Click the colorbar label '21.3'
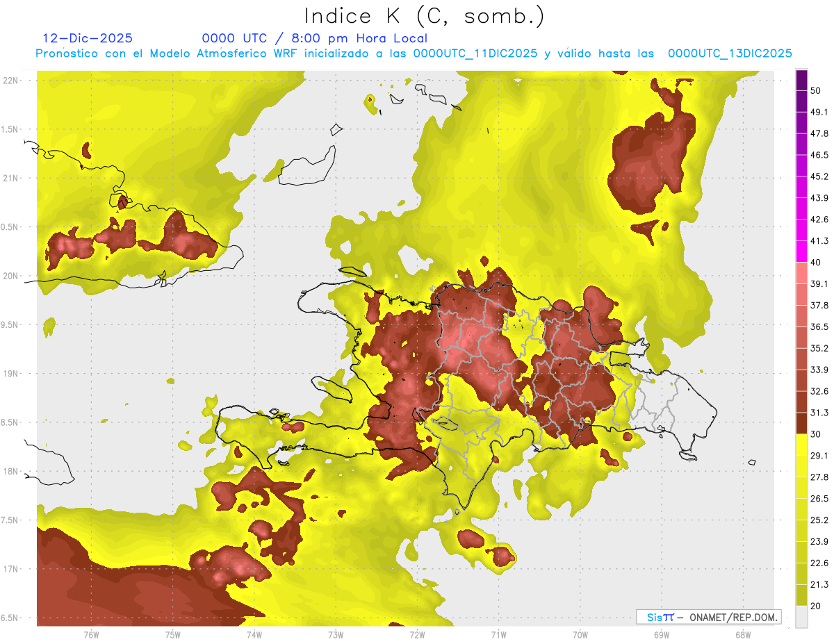The height and width of the screenshot is (644, 834). pos(819,585)
